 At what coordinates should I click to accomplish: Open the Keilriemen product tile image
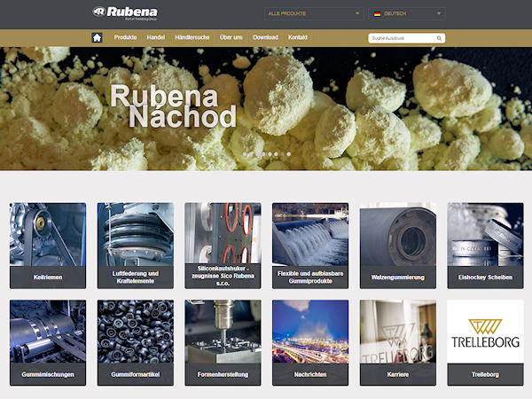point(48,234)
